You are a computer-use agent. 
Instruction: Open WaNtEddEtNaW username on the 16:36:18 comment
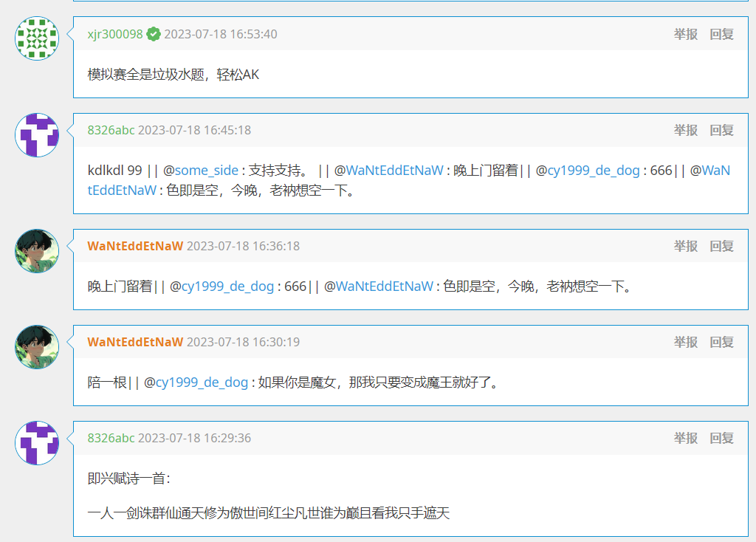[135, 246]
